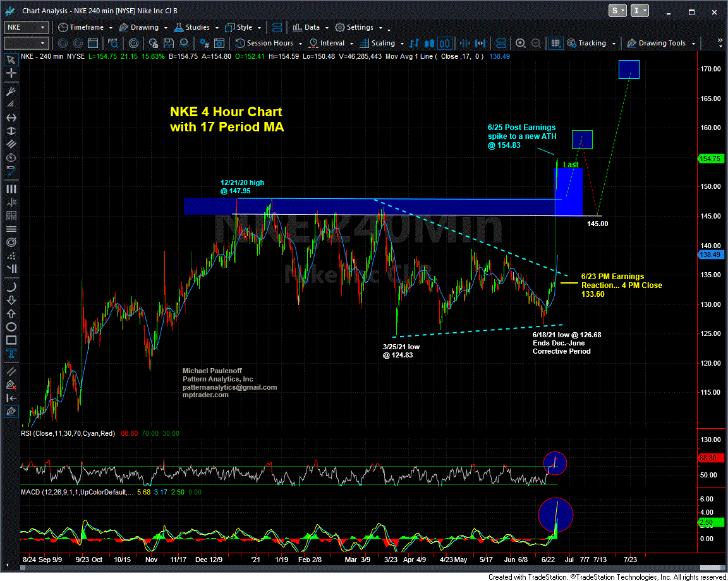Open the Drawing menu
The height and width of the screenshot is (581, 728).
click(x=138, y=27)
